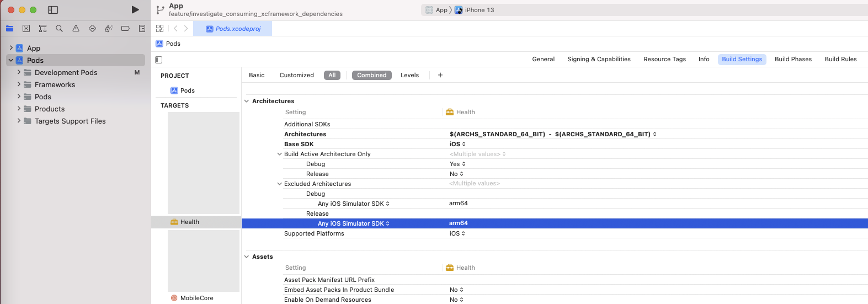Open the Test navigator diamond icon
Screen dimensions: 868x304
pos(92,28)
